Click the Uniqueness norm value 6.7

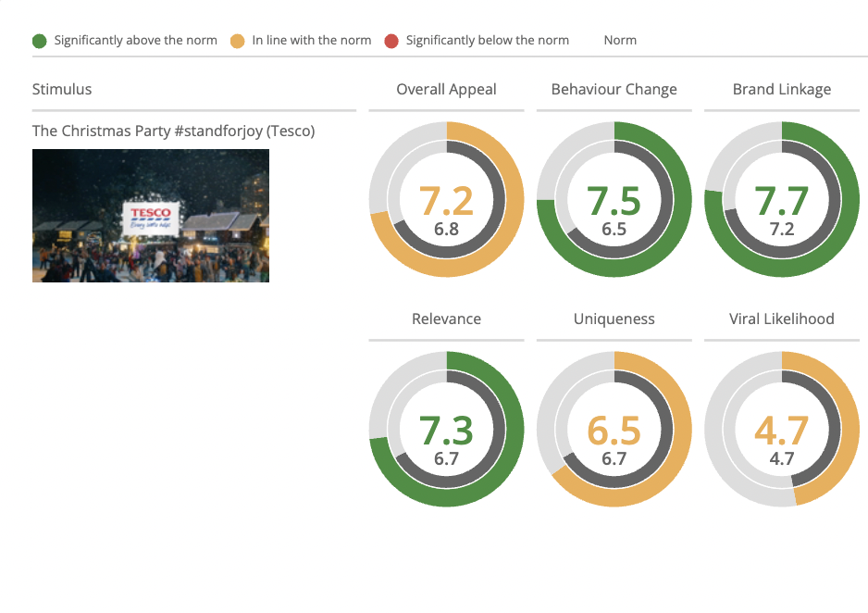614,459
